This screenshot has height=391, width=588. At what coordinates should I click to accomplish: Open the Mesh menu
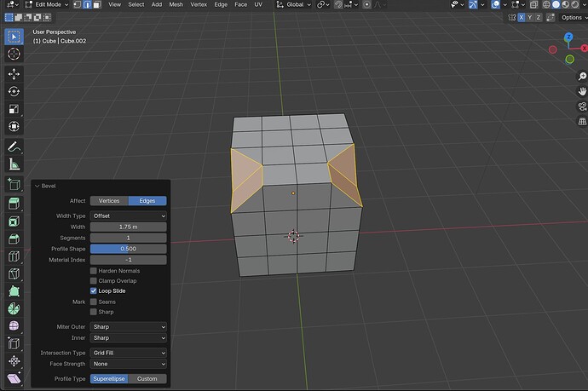pos(176,4)
